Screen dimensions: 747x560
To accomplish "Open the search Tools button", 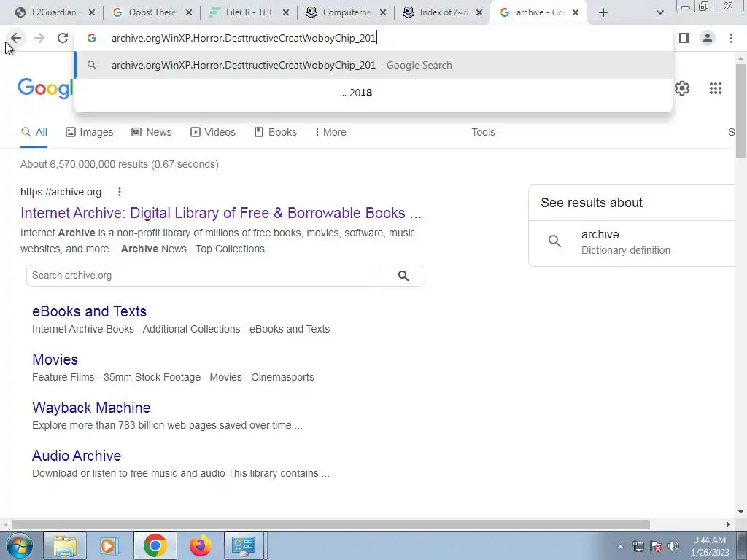I will click(x=483, y=133).
